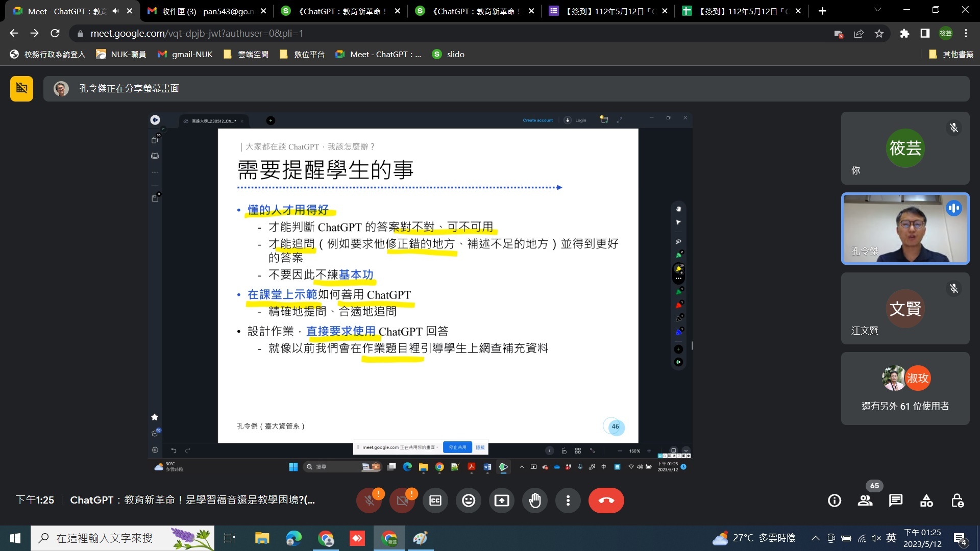This screenshot has width=980, height=551.
Task: Open notification center icon
Action: [960, 539]
